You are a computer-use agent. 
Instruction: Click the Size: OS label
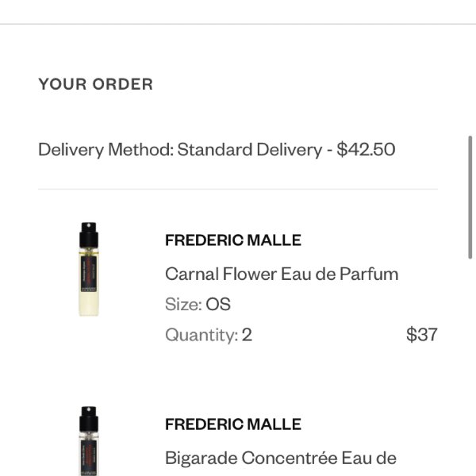[198, 304]
